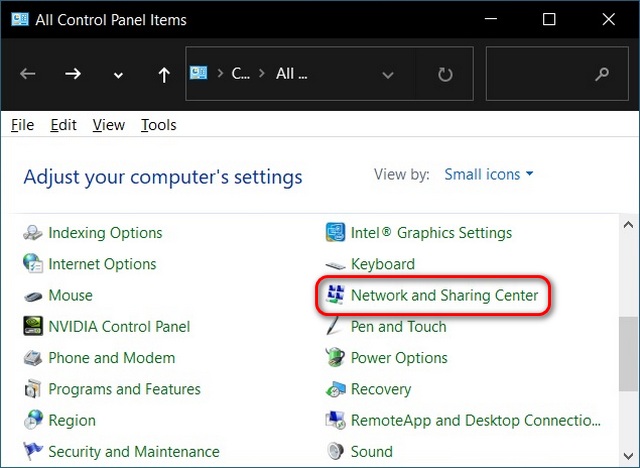Open the File menu
The height and width of the screenshot is (468, 640).
click(22, 125)
